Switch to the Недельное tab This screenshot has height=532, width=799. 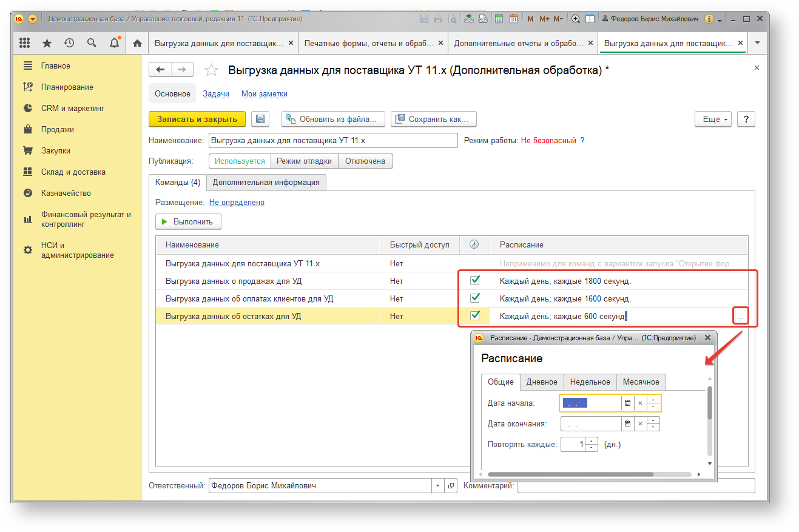(590, 382)
